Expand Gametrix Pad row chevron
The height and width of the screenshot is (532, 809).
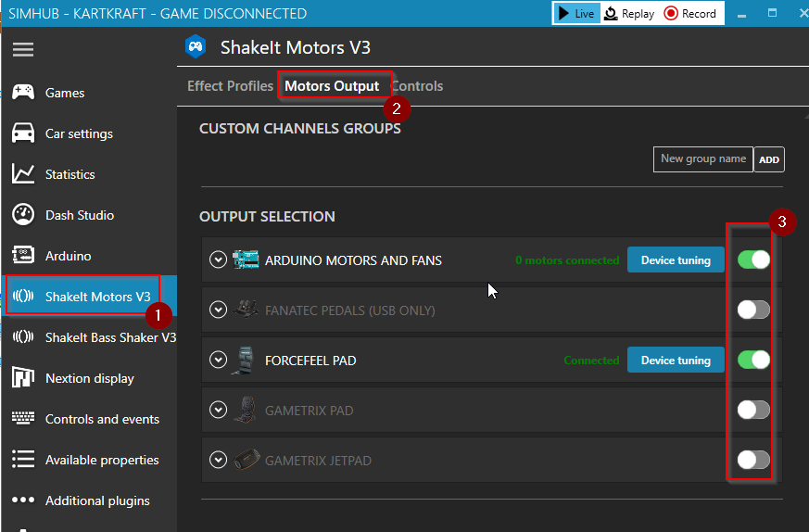(219, 410)
